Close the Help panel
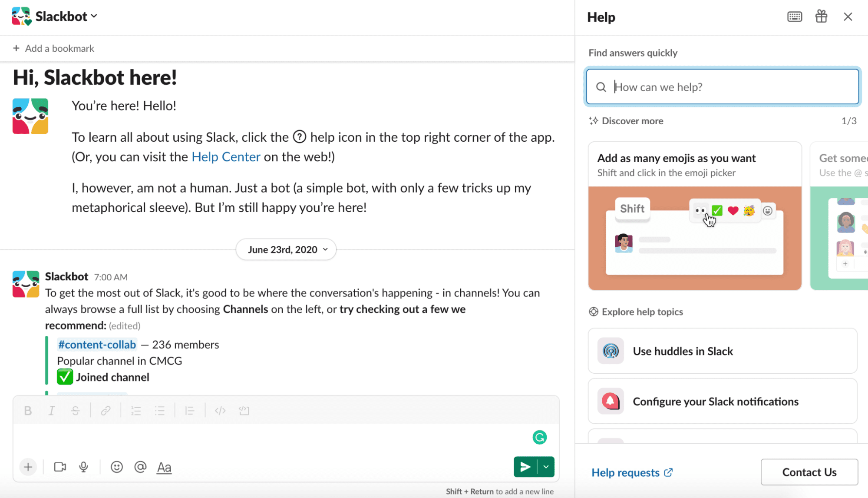Image resolution: width=868 pixels, height=498 pixels. [848, 17]
